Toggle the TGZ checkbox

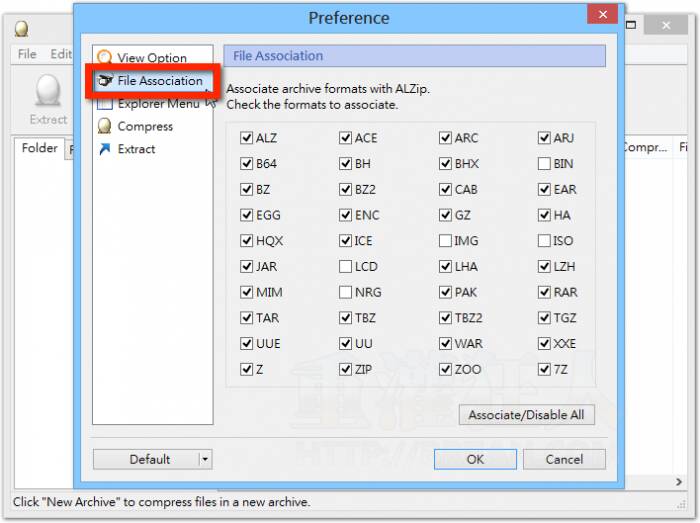(544, 318)
